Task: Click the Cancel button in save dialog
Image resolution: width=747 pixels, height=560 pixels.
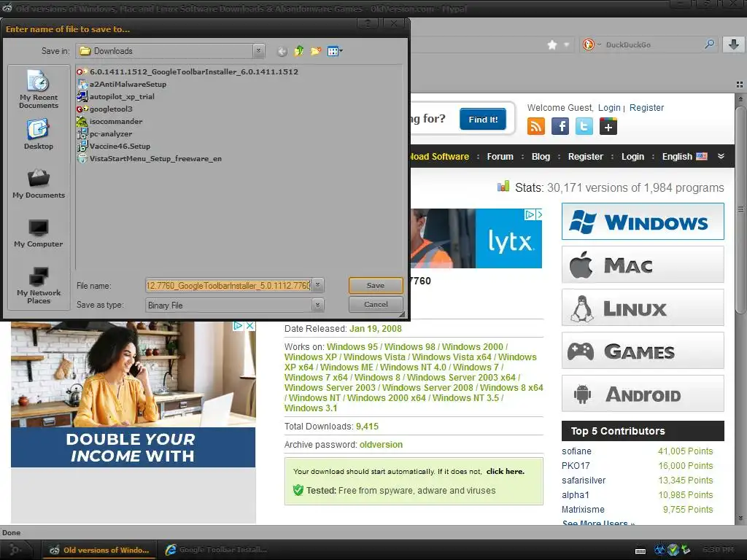Action: coord(376,304)
